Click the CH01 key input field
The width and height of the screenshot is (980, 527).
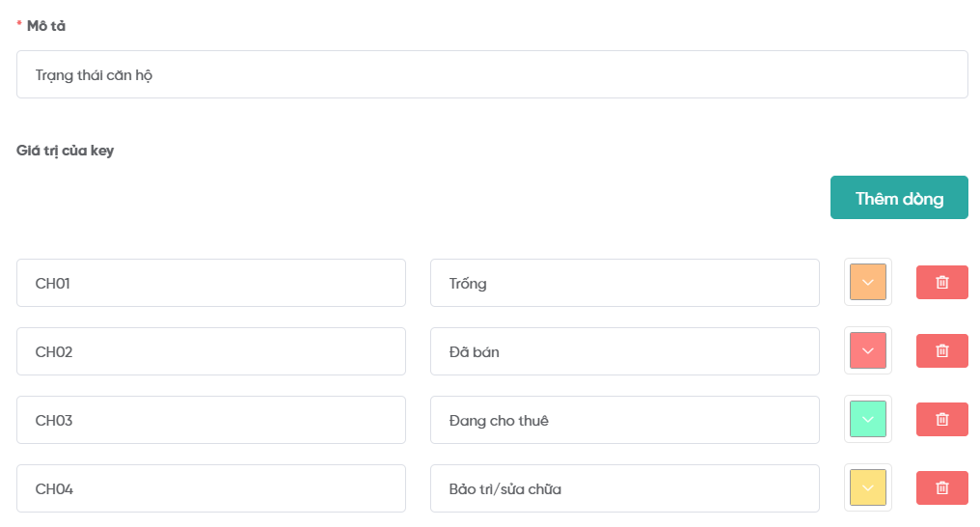tap(210, 283)
